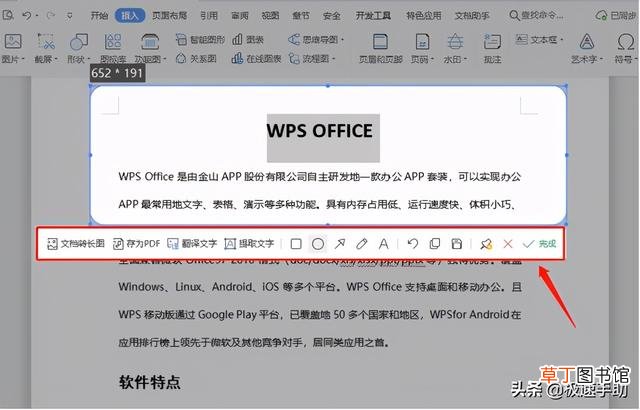Expand the 文本框 dropdown arrow
640x410 pixels.
[562, 40]
